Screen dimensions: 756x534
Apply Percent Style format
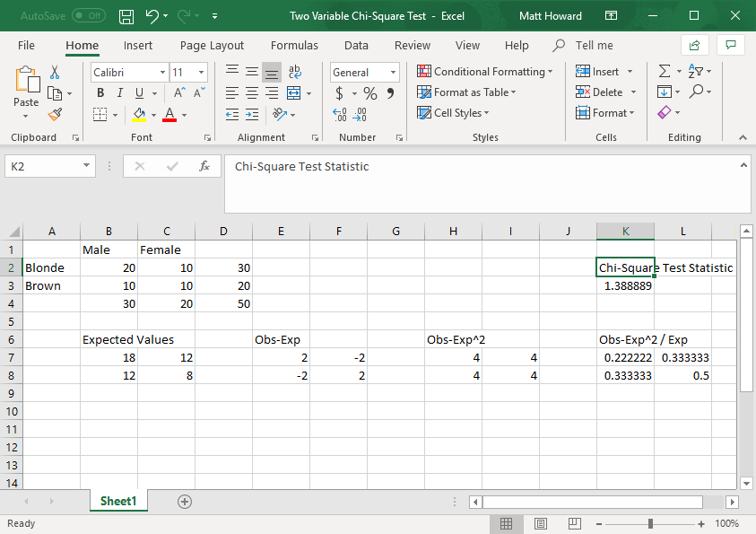(x=370, y=93)
